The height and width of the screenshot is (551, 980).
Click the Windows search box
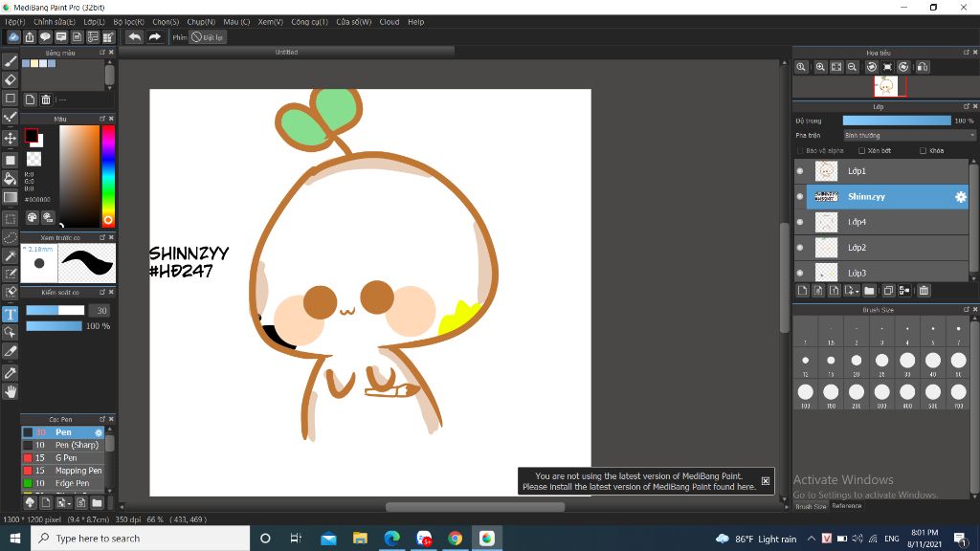[x=141, y=538]
